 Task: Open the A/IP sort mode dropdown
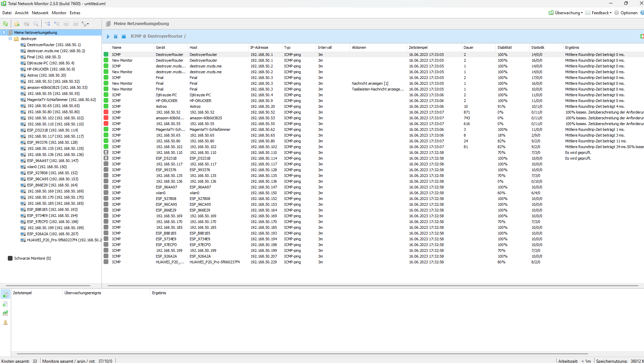coord(85,24)
